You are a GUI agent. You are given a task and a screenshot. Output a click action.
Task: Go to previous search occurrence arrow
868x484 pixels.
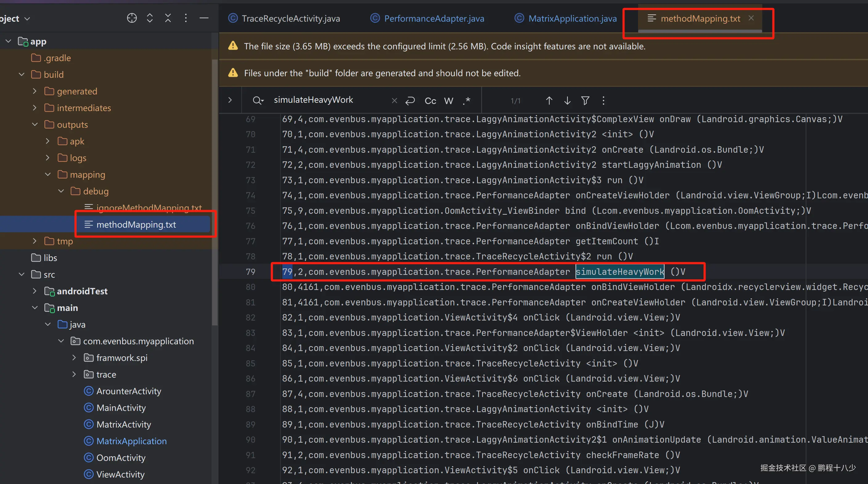[x=549, y=101]
